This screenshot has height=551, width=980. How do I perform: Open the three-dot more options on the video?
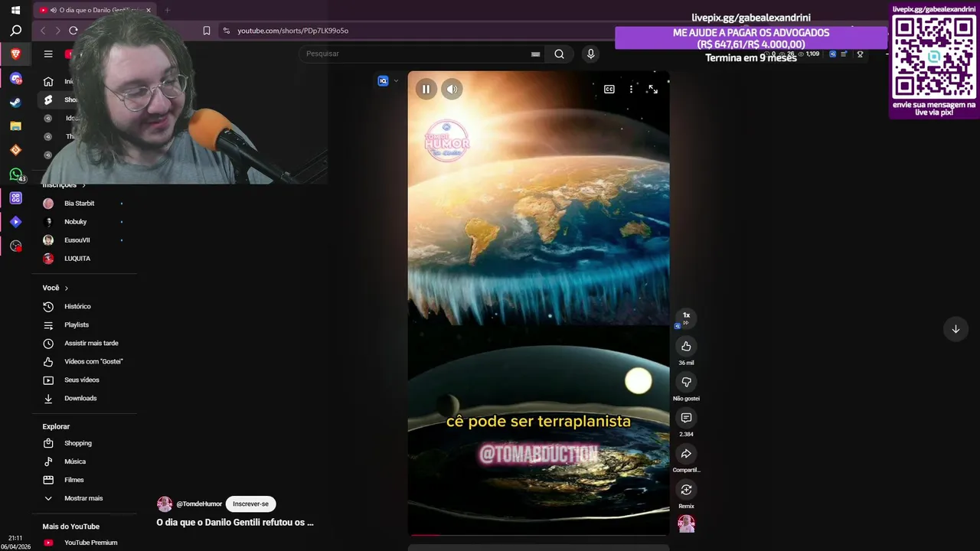pyautogui.click(x=631, y=89)
